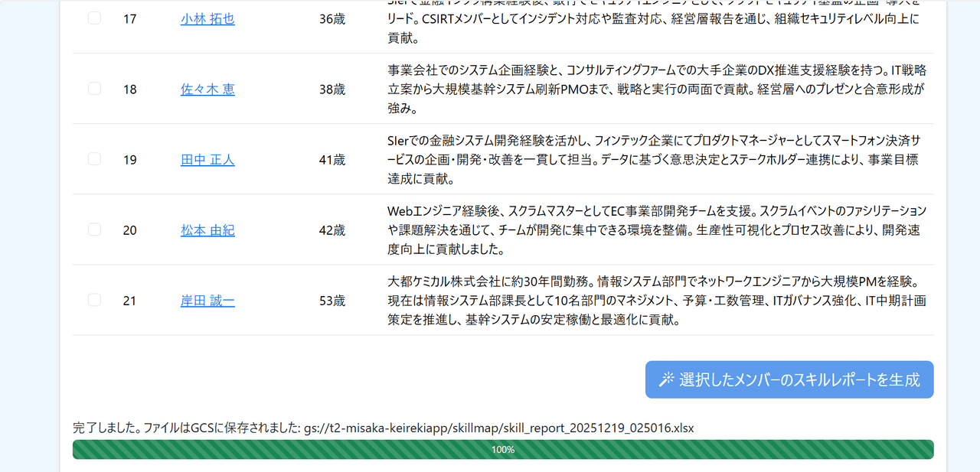The image size is (980, 472).
Task: Open the 岸田 誠一 name link
Action: click(x=207, y=301)
